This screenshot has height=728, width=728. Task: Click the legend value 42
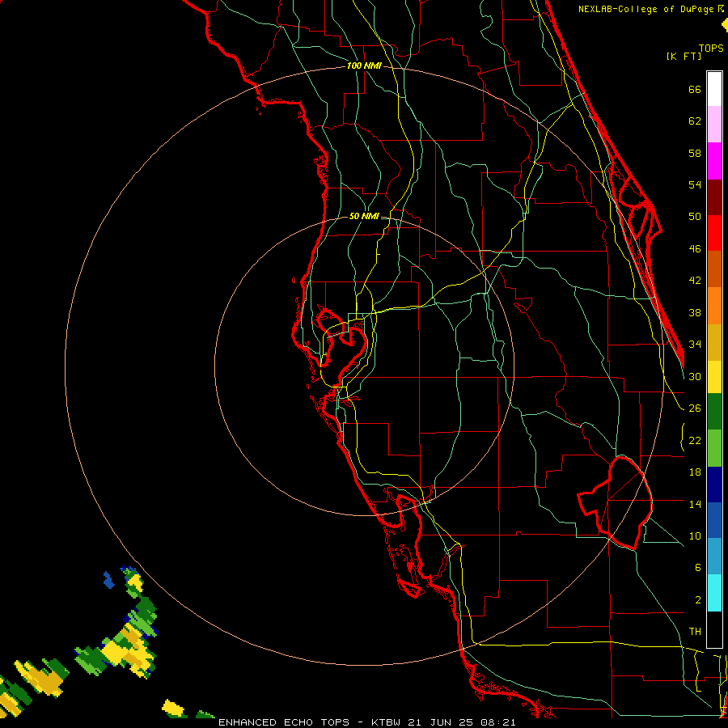coord(695,281)
